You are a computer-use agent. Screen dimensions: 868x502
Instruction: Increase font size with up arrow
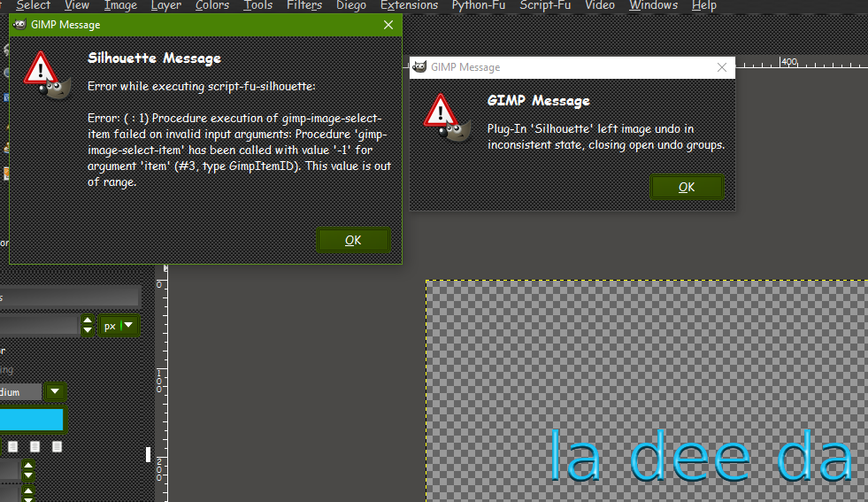pos(88,321)
